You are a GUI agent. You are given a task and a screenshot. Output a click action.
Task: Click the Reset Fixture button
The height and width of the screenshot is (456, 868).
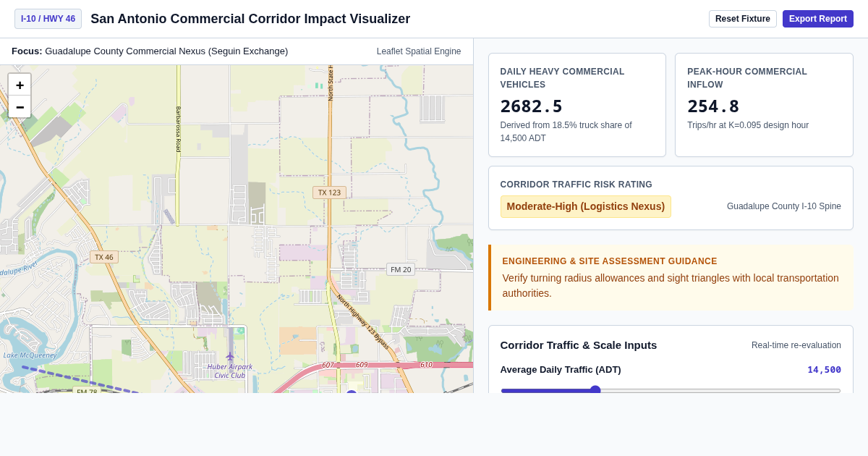[743, 19]
